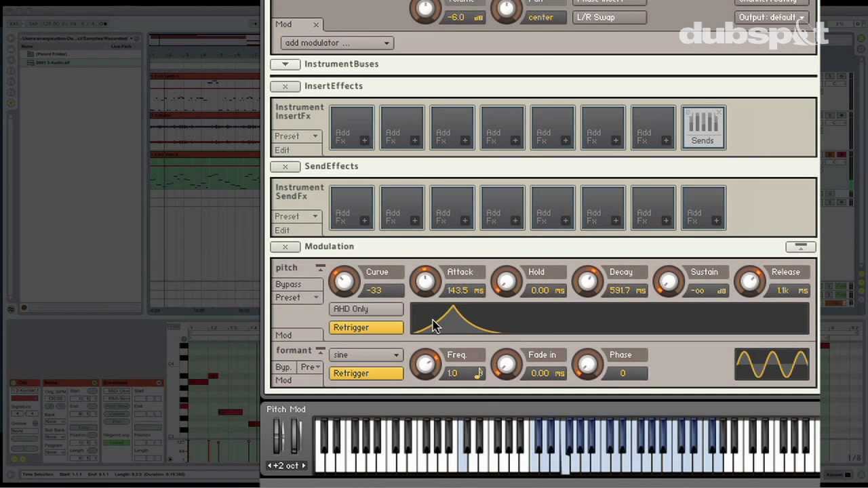Click the Curve knob

tap(344, 282)
